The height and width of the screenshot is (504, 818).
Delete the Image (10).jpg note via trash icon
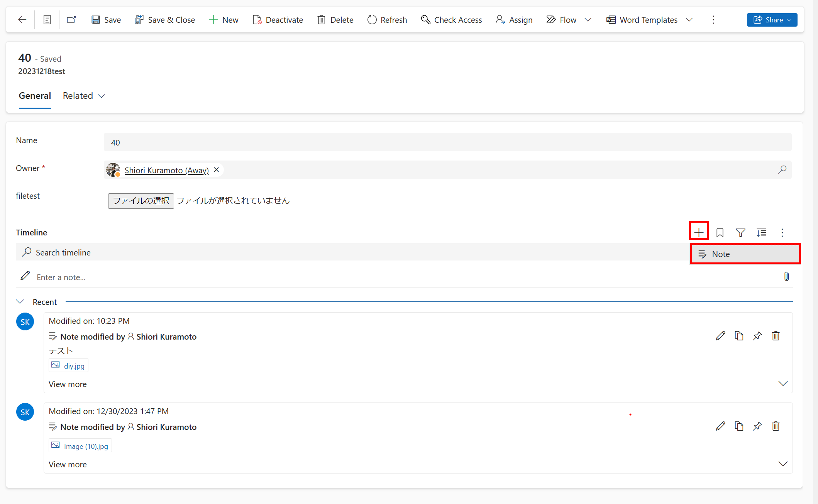pyautogui.click(x=776, y=426)
